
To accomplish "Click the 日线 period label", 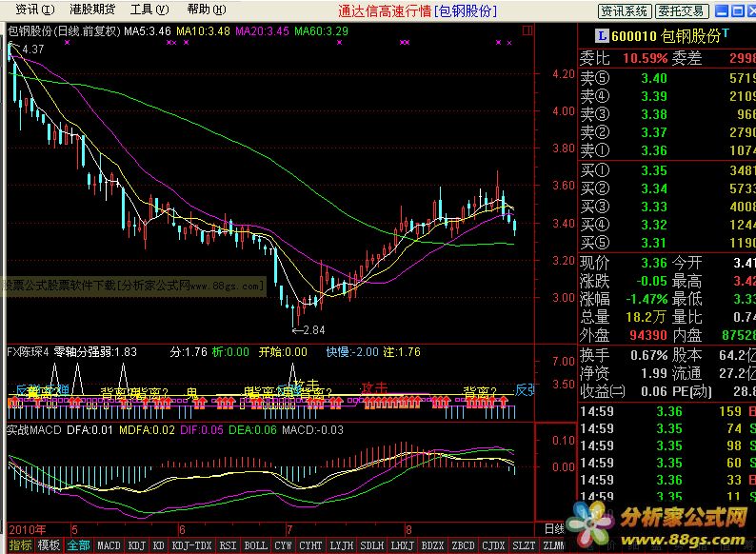I will (554, 529).
